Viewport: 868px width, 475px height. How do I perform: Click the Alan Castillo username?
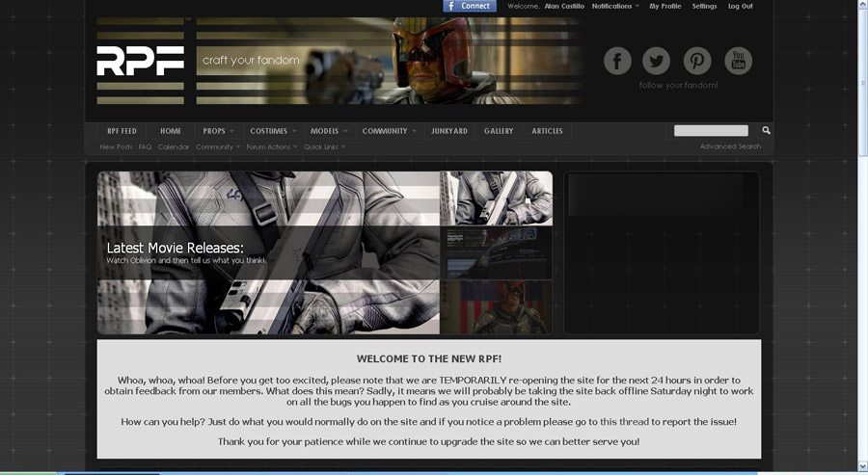[x=564, y=6]
